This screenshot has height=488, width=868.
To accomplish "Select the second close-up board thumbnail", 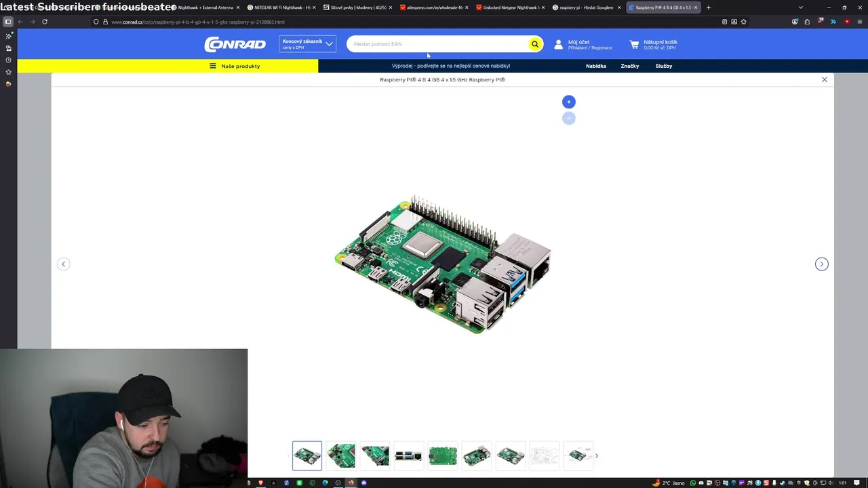I will [x=341, y=455].
